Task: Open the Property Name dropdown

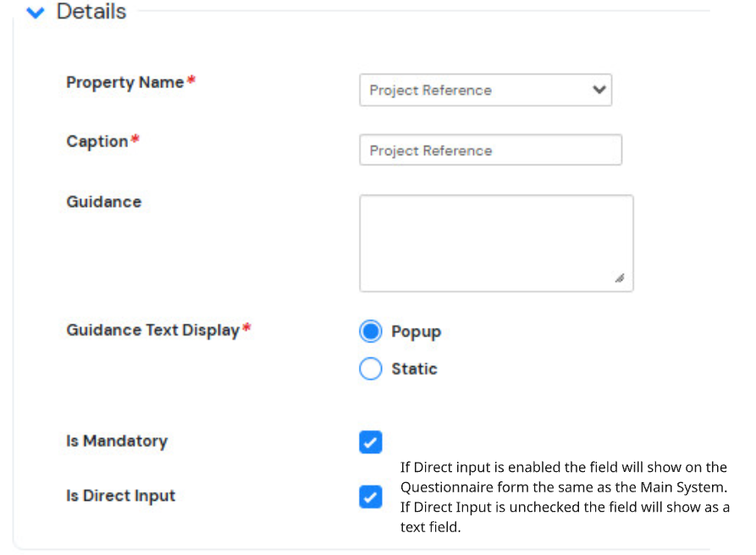Action: pos(486,90)
